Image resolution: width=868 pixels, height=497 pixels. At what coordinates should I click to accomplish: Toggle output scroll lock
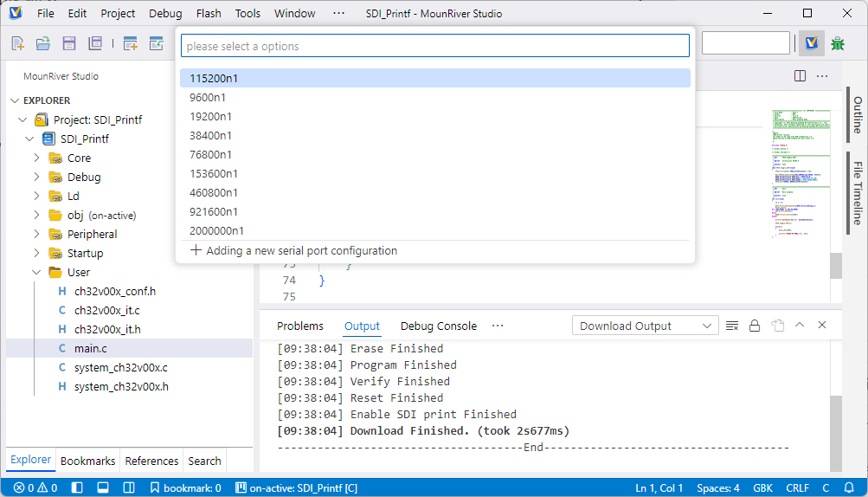(x=755, y=326)
